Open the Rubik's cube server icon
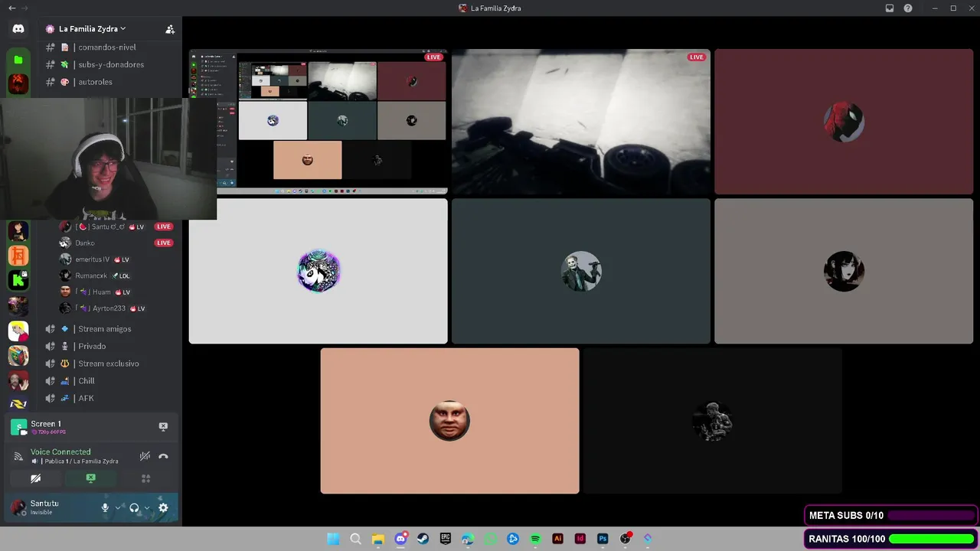This screenshot has height=551, width=980. coord(18,356)
